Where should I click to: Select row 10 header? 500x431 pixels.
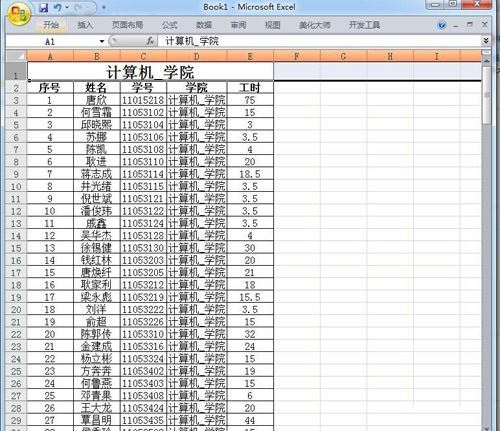(16, 186)
